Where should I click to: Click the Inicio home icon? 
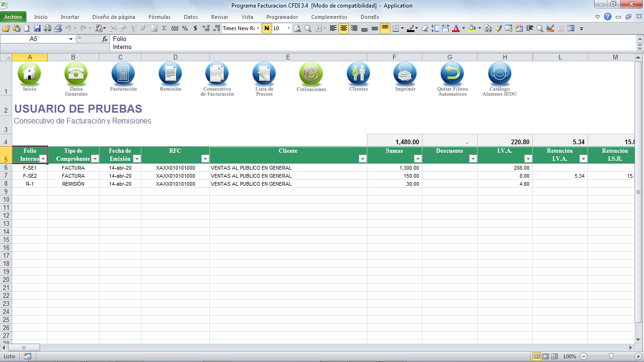pyautogui.click(x=29, y=74)
